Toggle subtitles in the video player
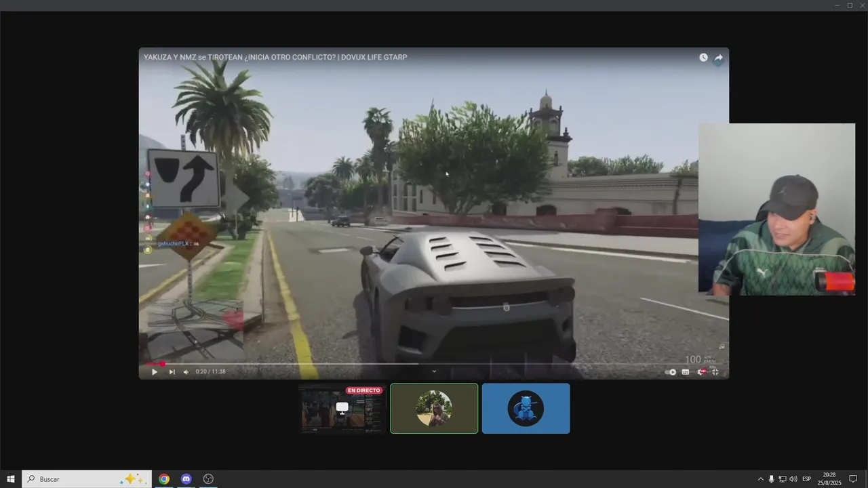 coord(686,371)
